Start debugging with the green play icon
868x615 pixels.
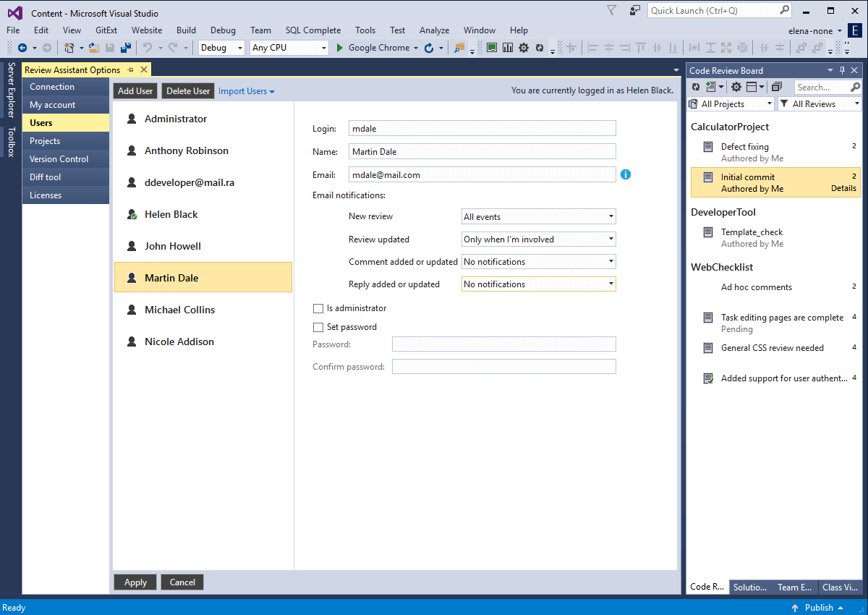339,48
